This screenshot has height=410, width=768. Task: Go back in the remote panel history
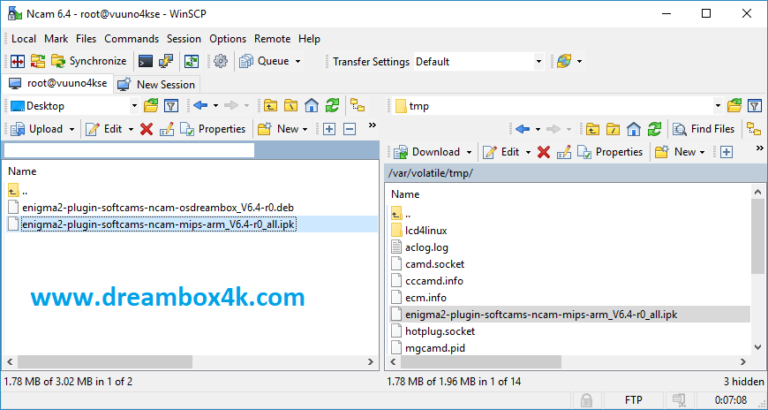[x=523, y=129]
